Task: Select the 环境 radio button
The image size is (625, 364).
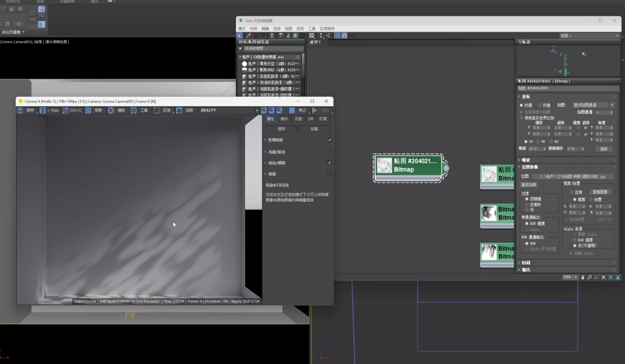Action: point(540,106)
